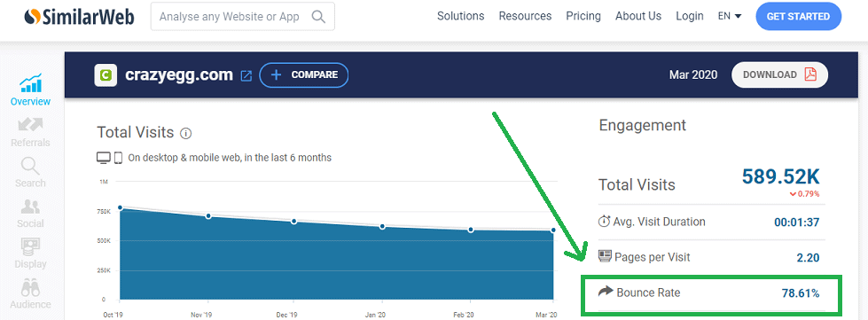Click the crazyegg.com green favicon
Image resolution: width=868 pixels, height=320 pixels.
tap(106, 74)
